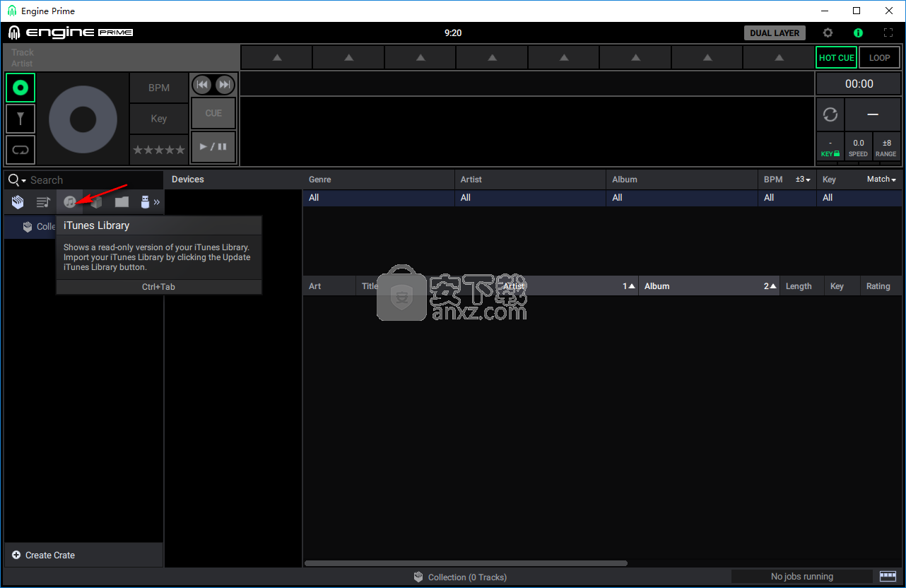Click the green info icon
Viewport: 906px width, 588px height.
point(858,33)
